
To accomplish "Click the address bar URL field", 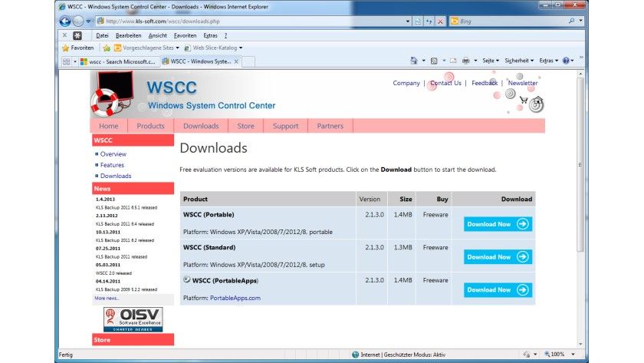I will click(251, 21).
